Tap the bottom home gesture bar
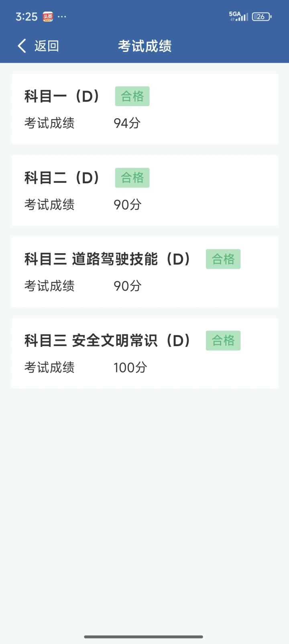Image resolution: width=289 pixels, height=644 pixels. coord(144,637)
